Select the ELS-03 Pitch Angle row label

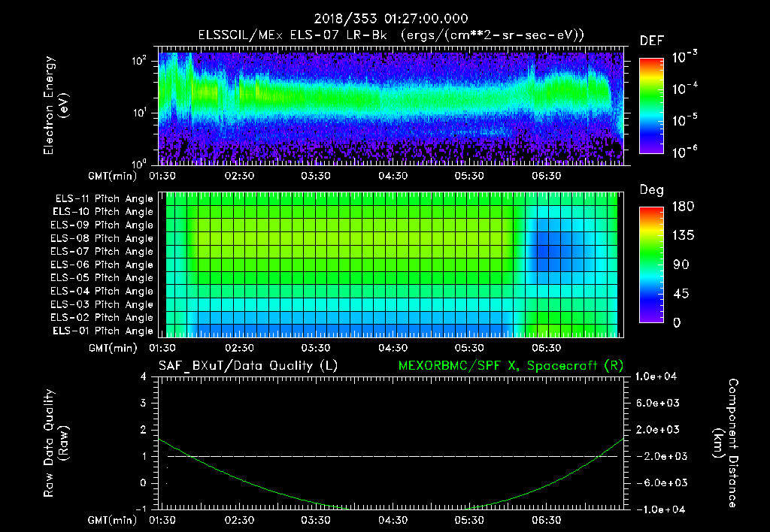[x=102, y=304]
